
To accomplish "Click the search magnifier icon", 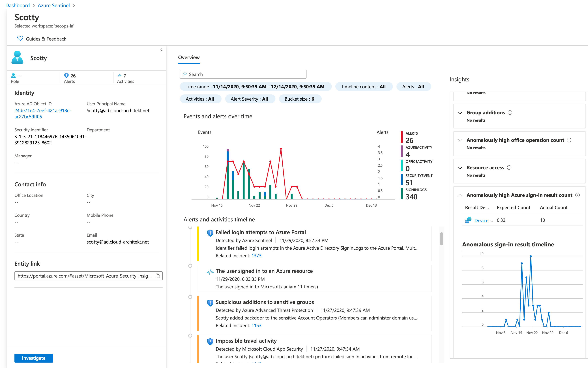I will 184,74.
